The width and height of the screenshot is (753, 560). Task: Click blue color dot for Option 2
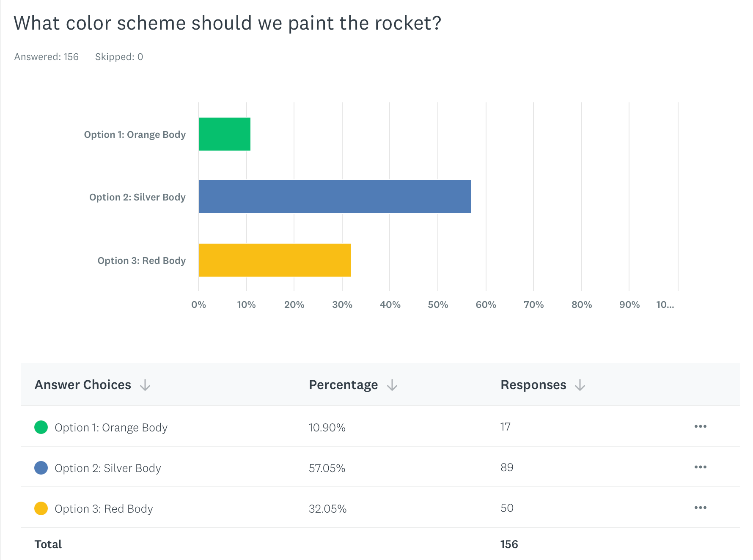pos(41,468)
